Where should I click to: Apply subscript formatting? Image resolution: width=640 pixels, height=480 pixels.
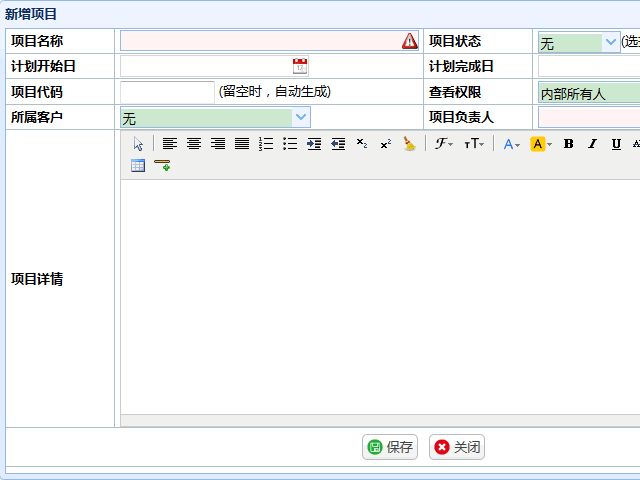tap(362, 144)
